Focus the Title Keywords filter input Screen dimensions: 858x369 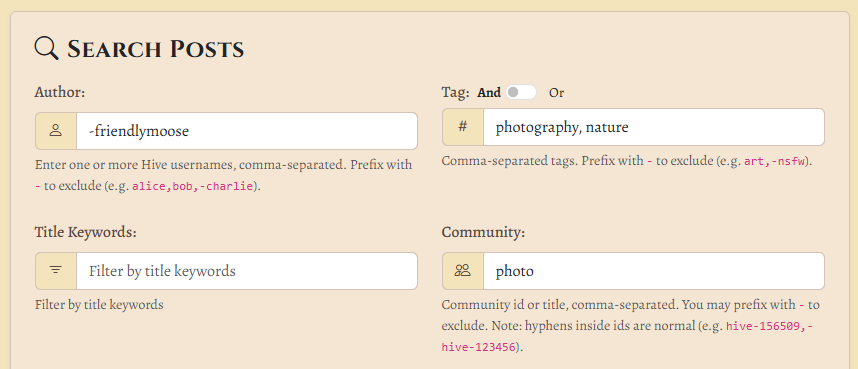247,270
